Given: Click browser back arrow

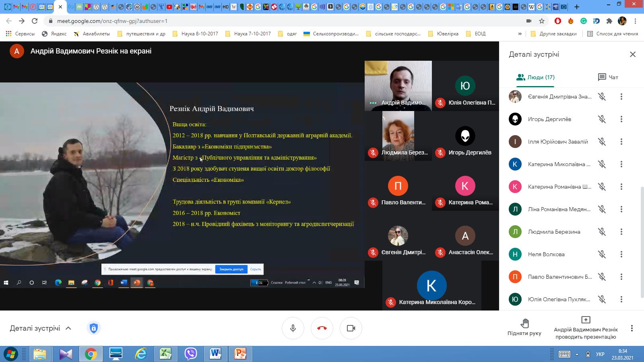Looking at the screenshot, I should (9, 21).
